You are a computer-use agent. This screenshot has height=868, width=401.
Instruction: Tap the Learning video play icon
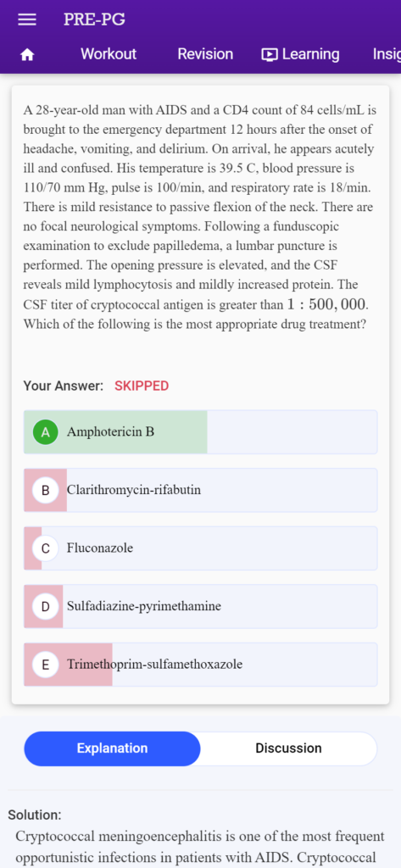(x=270, y=54)
